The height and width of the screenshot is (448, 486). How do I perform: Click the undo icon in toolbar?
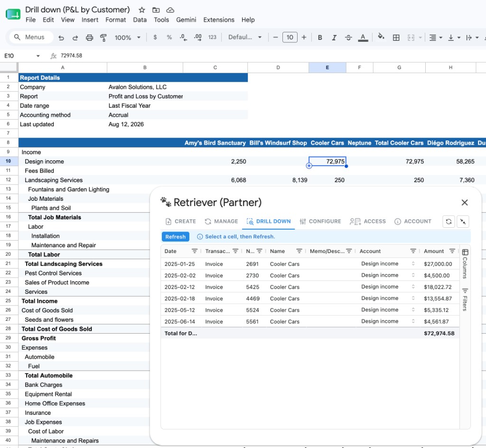point(61,37)
